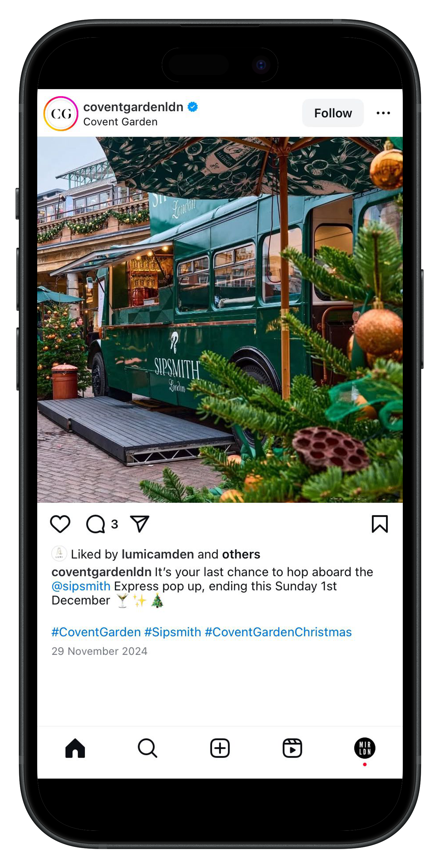Open the #Sipsmith hashtag

(172, 632)
